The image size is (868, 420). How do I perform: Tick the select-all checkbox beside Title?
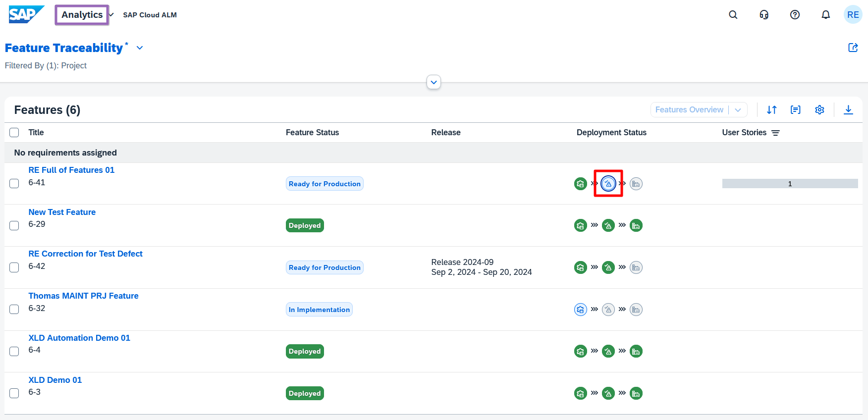tap(14, 133)
